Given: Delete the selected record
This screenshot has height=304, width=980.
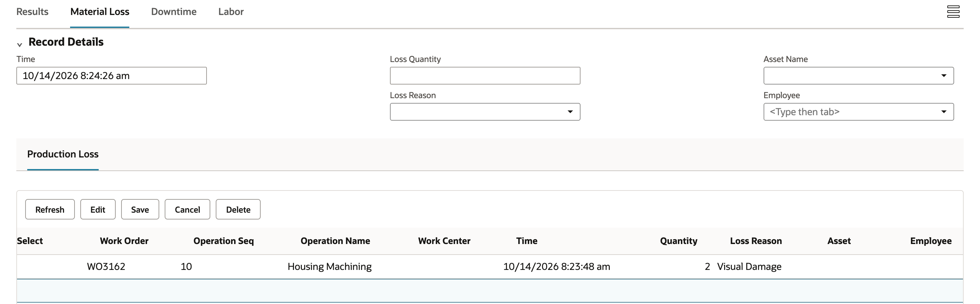Looking at the screenshot, I should (x=238, y=209).
